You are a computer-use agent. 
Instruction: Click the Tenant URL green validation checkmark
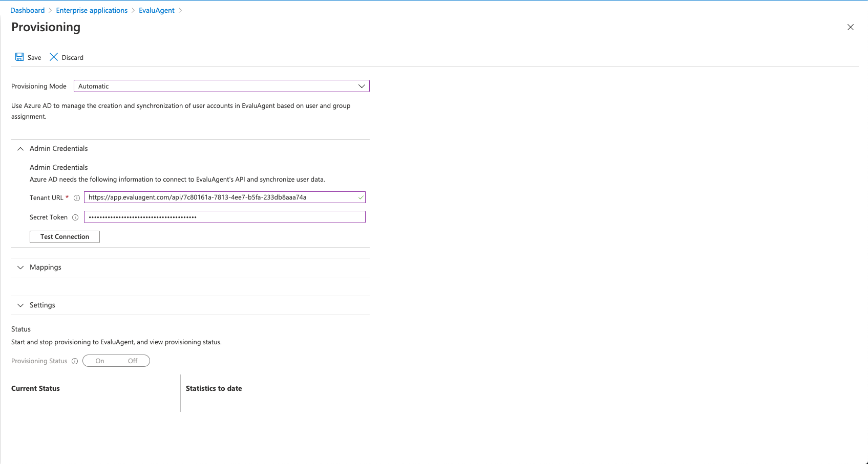coord(361,197)
